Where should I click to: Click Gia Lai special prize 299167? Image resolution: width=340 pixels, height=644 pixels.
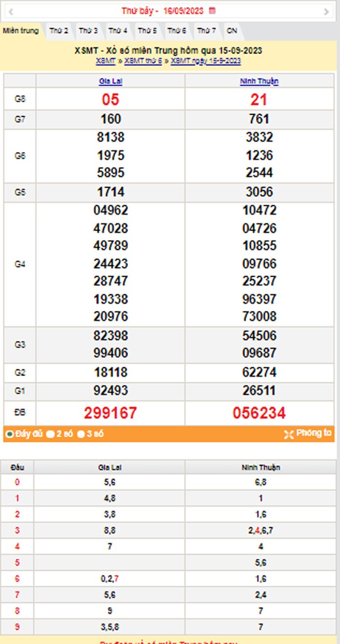tap(111, 413)
